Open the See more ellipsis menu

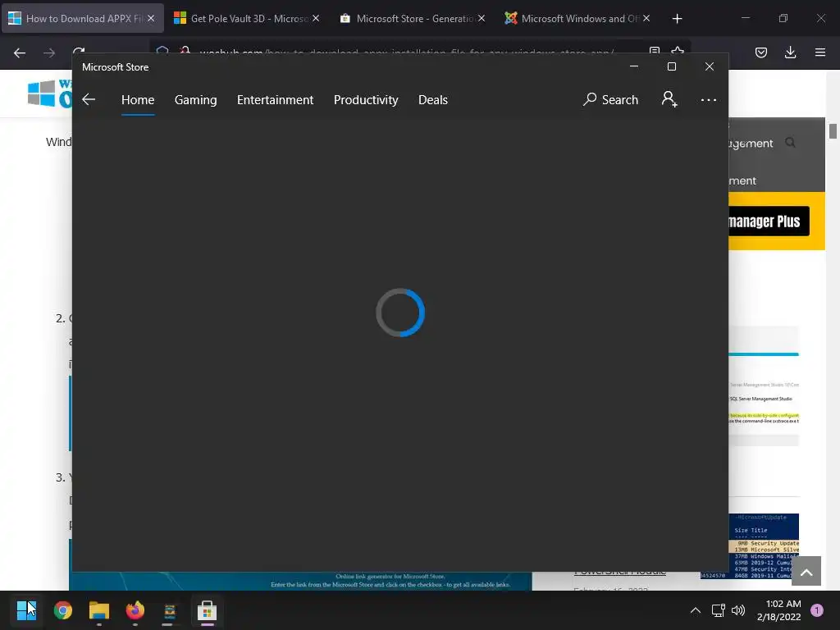pyautogui.click(x=708, y=99)
